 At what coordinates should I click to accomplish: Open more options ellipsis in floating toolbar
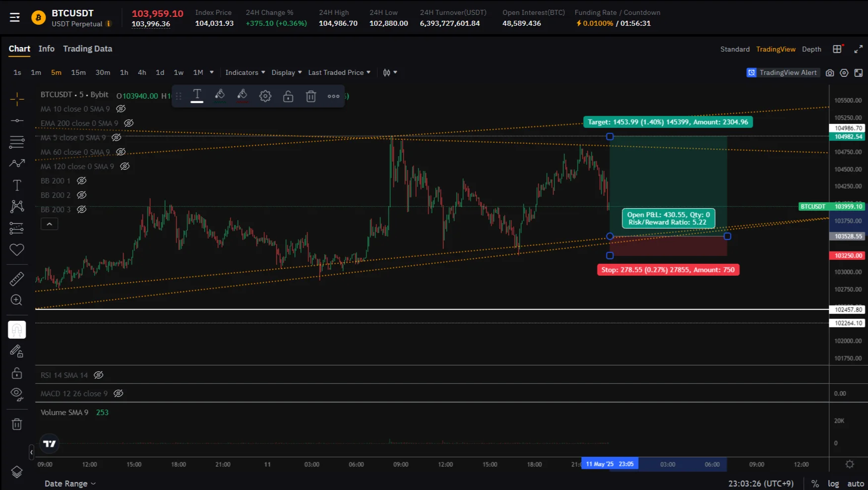click(x=334, y=96)
